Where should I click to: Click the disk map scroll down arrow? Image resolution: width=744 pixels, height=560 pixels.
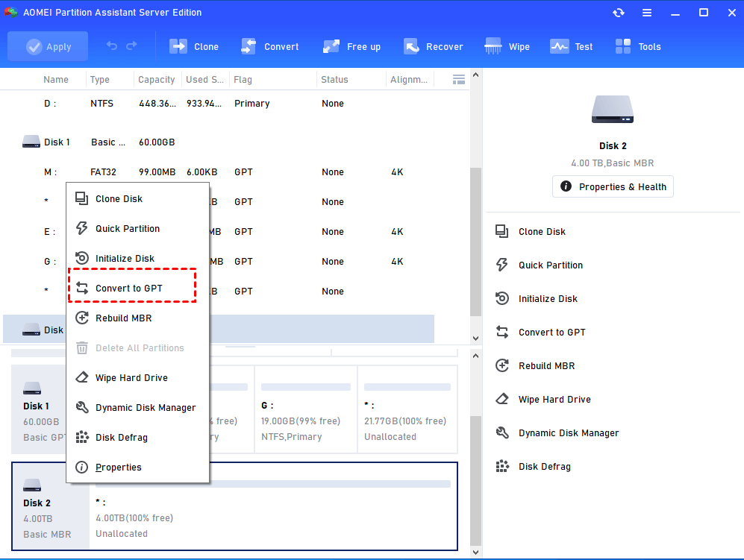coord(475,552)
